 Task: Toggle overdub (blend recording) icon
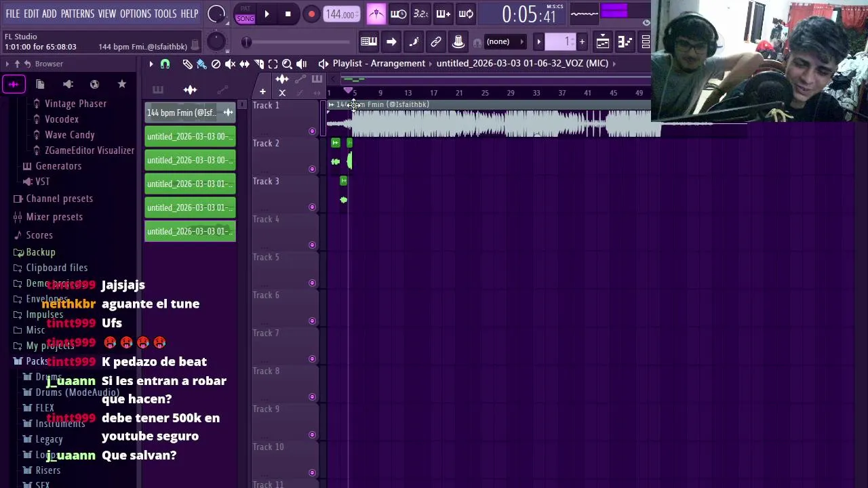pyautogui.click(x=443, y=14)
